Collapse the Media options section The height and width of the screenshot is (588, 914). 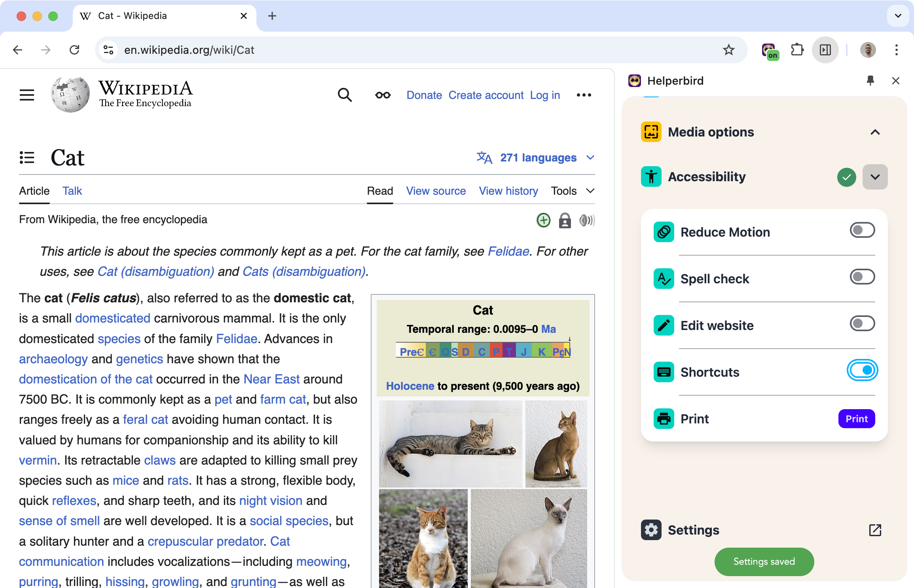click(875, 132)
